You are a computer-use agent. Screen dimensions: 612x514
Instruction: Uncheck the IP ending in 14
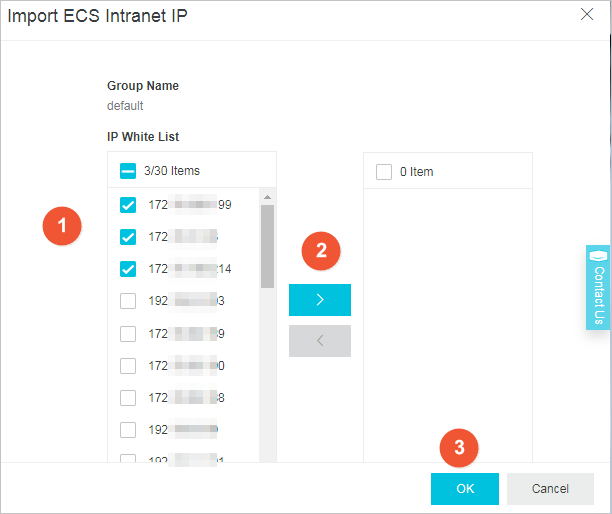128,269
